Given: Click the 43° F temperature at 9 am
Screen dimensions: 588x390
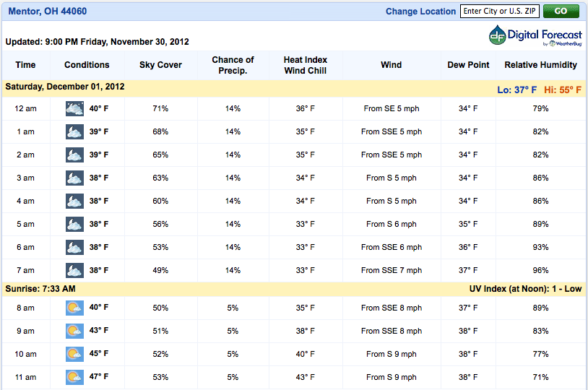Looking at the screenshot, I should (99, 330).
